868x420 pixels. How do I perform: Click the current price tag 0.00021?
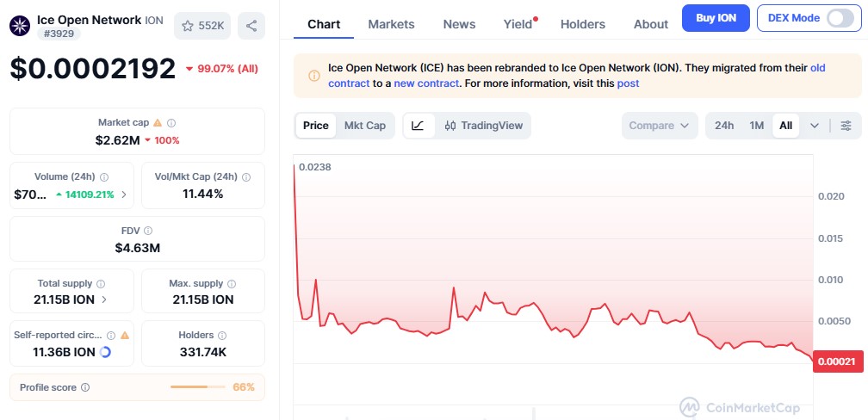tap(838, 361)
